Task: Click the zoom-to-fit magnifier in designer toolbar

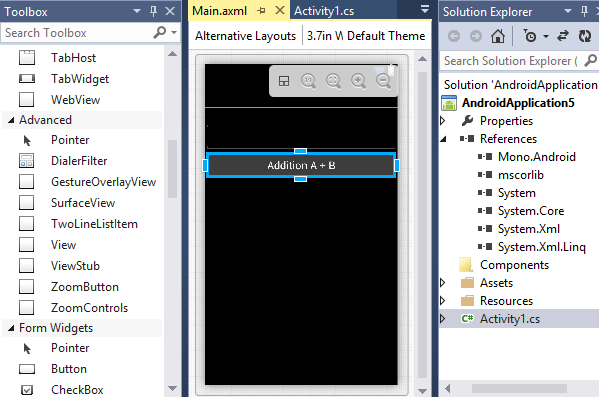Action: (x=333, y=81)
